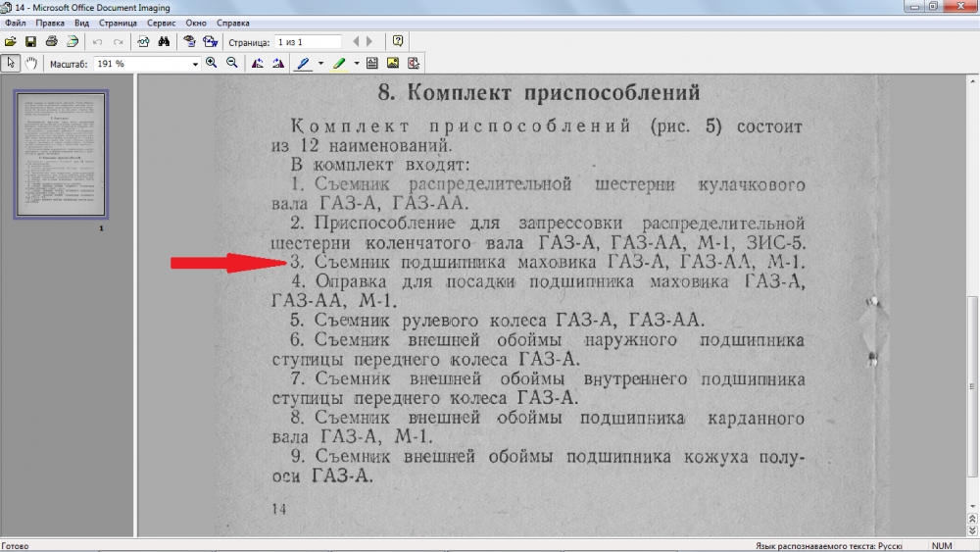Click the vertical scrollbar up arrow
The image size is (980, 552).
coord(972,81)
